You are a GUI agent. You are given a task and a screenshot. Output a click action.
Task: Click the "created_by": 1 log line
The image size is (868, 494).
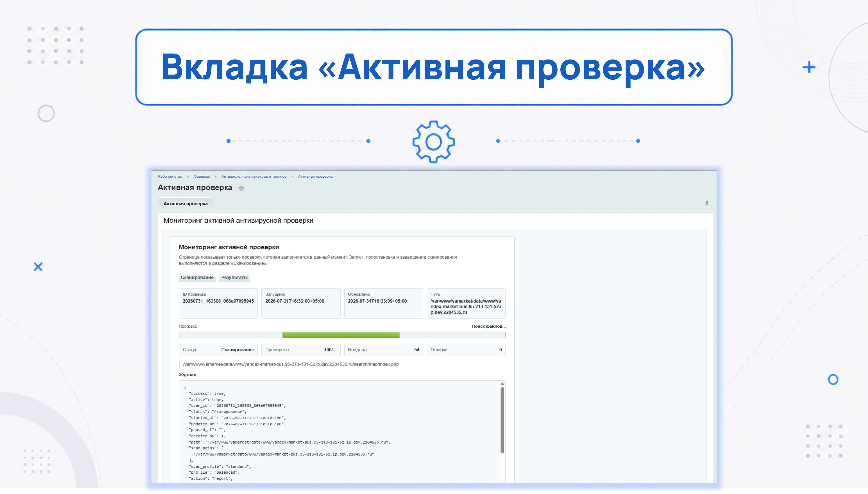tap(207, 436)
